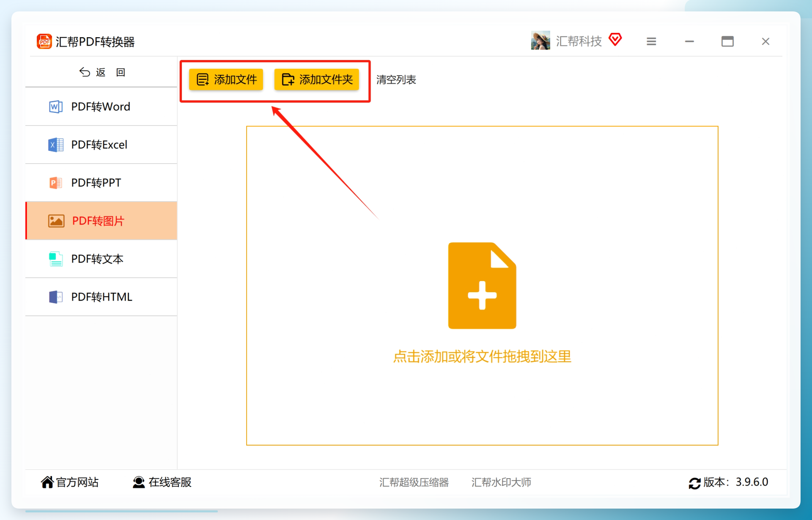Click the Excel icon beside PDF转Excel
The image size is (812, 520).
coord(56,145)
